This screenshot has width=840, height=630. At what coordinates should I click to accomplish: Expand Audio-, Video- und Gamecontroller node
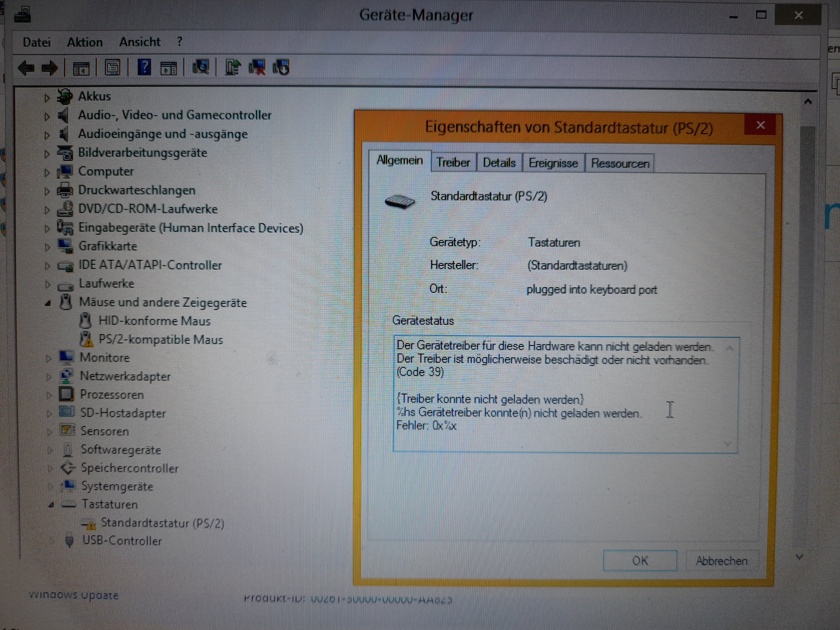[x=47, y=116]
